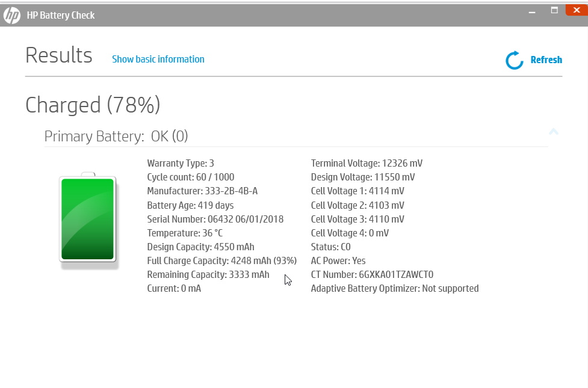This screenshot has width=588, height=388.
Task: Minimize the HP Battery Check window
Action: click(532, 10)
